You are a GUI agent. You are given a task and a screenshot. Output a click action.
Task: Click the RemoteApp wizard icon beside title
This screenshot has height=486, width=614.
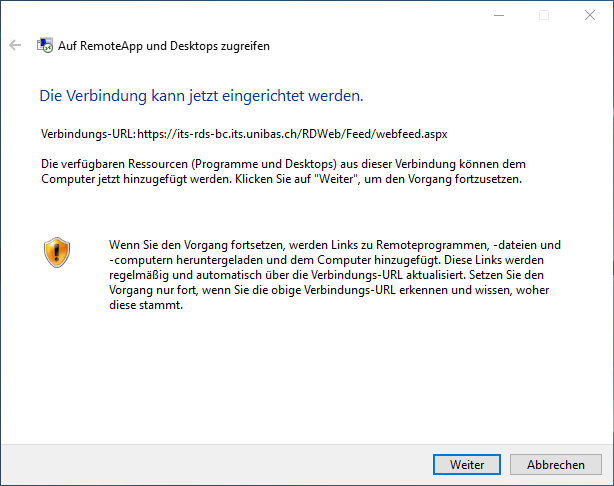coord(45,45)
